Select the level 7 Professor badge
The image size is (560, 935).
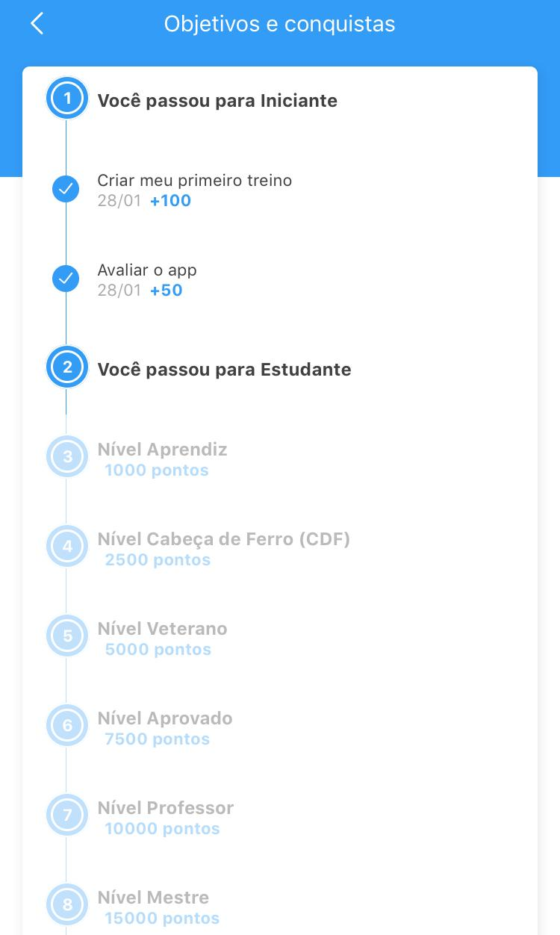point(67,815)
